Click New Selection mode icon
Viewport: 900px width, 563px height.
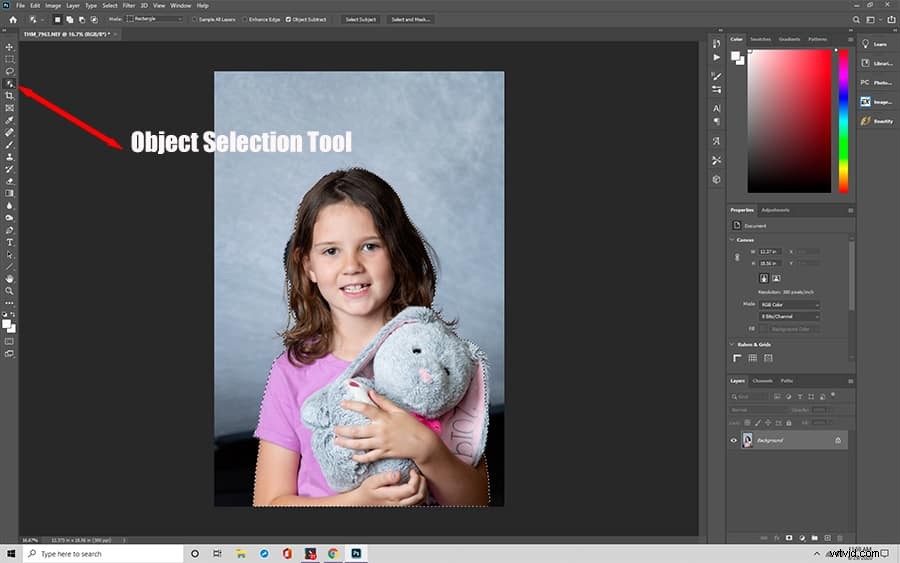pyautogui.click(x=57, y=20)
